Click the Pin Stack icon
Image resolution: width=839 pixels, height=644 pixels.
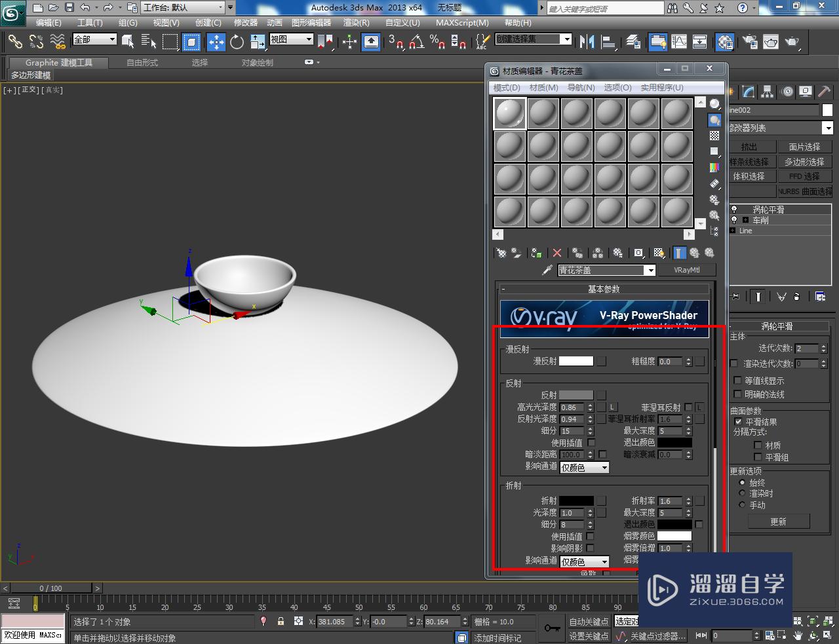(x=736, y=297)
